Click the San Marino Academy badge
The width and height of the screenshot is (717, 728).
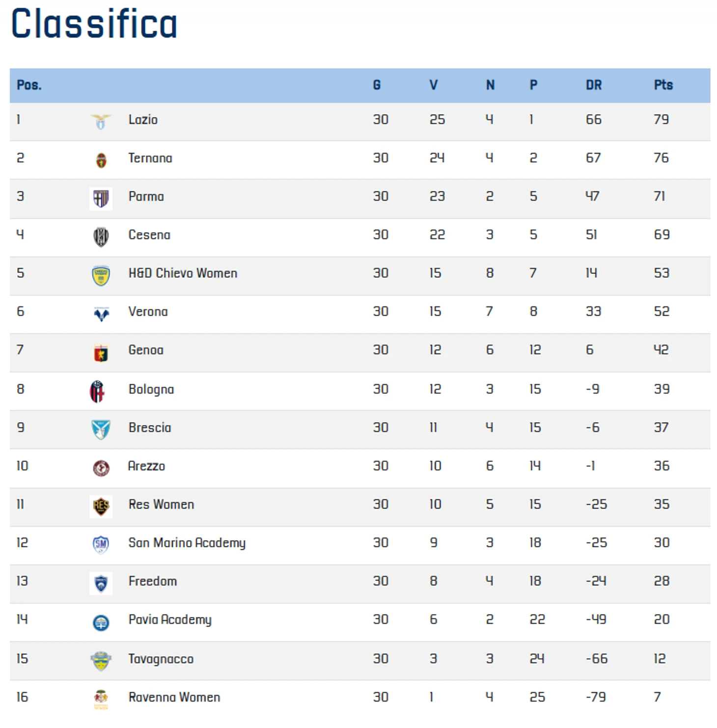101,544
